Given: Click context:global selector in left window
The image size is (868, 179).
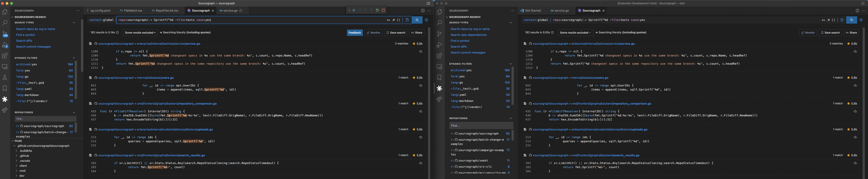Looking at the screenshot, I should point(101,20).
